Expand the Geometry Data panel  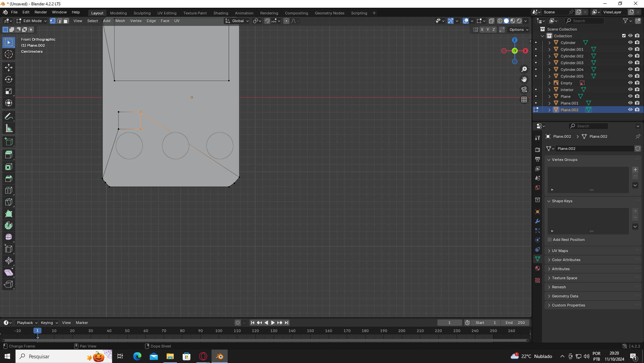593,296
